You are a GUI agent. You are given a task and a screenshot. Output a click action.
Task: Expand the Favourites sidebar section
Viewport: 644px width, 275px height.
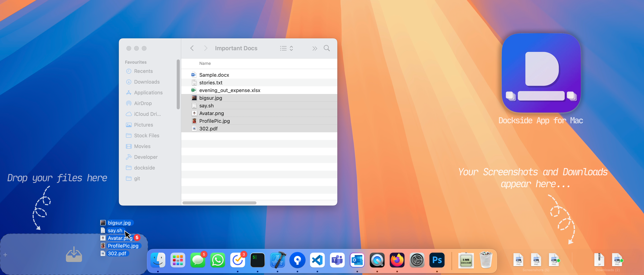pos(136,62)
